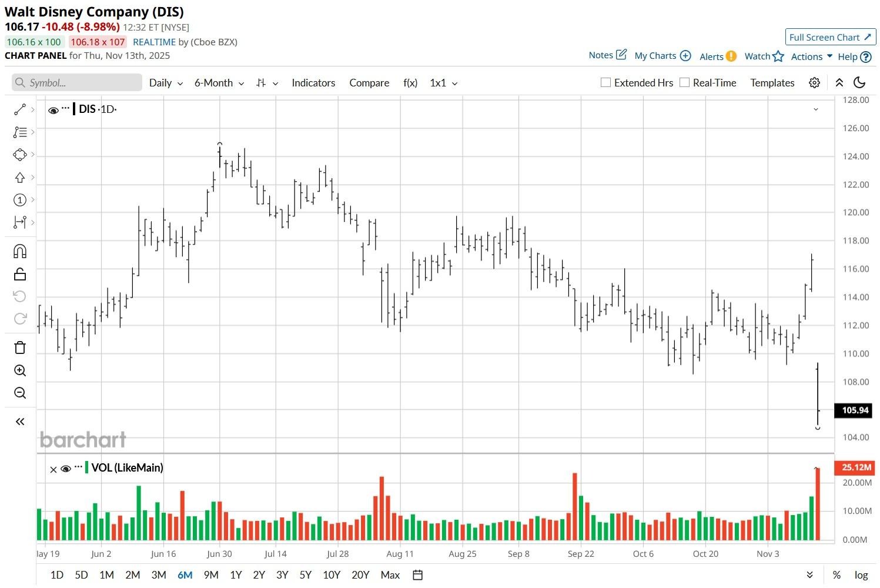Open the Indicators menu

tap(313, 83)
